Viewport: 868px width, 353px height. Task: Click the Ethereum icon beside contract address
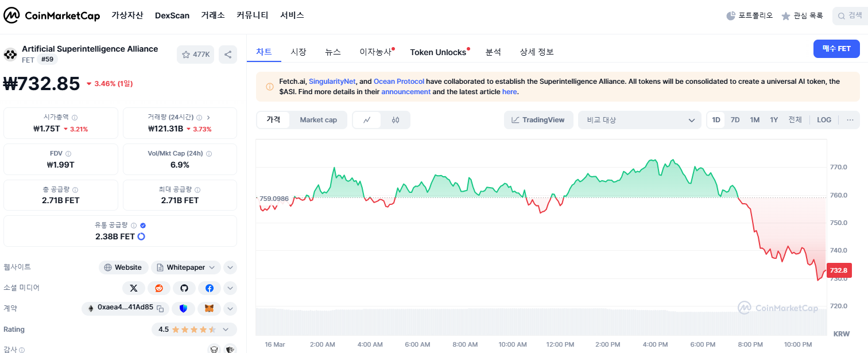pyautogui.click(x=91, y=308)
